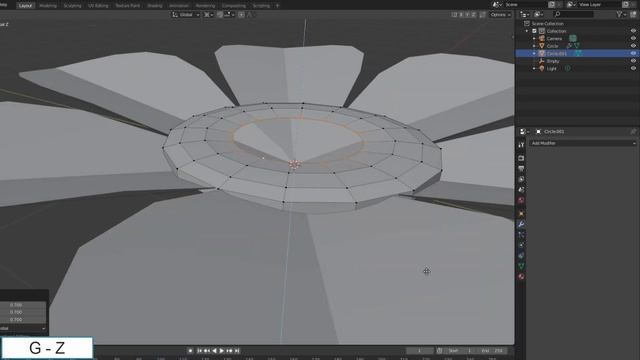
Task: Hide the Empty with eye icon
Action: (633, 61)
